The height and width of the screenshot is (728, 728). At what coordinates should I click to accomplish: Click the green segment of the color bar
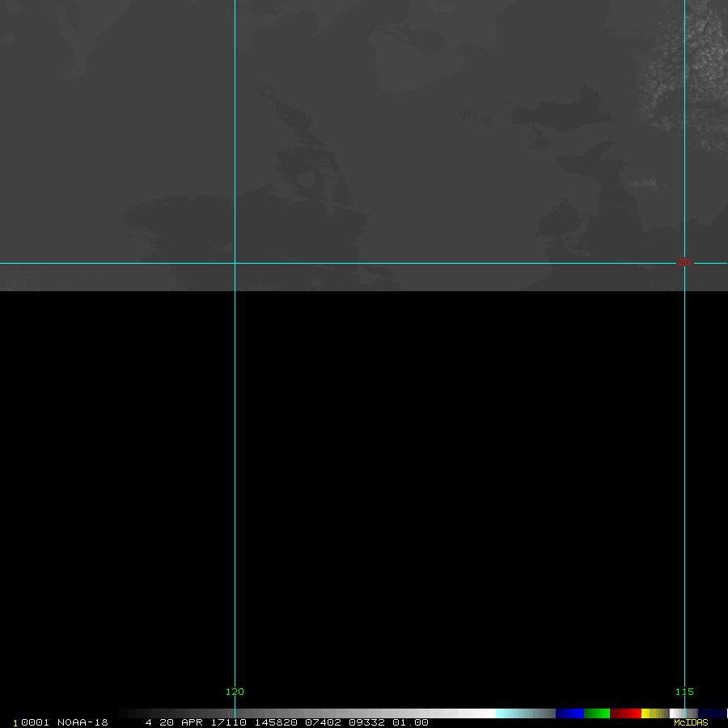coord(596,713)
